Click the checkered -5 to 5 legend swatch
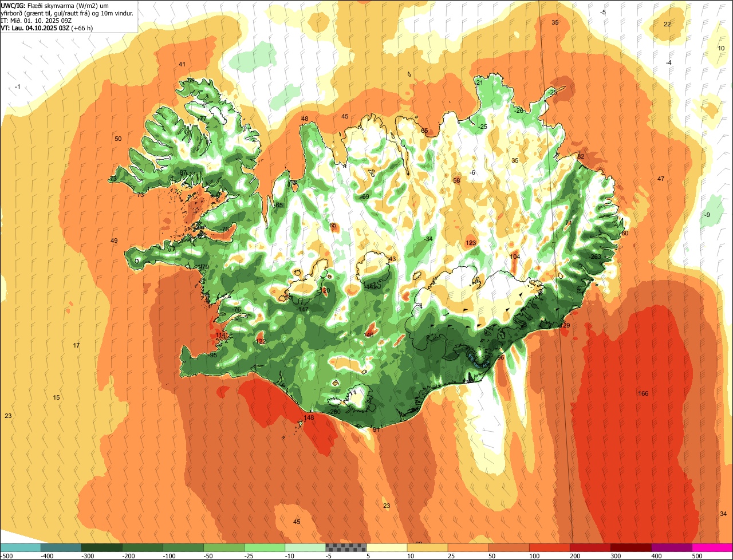This screenshot has height=560, width=733. [x=346, y=547]
